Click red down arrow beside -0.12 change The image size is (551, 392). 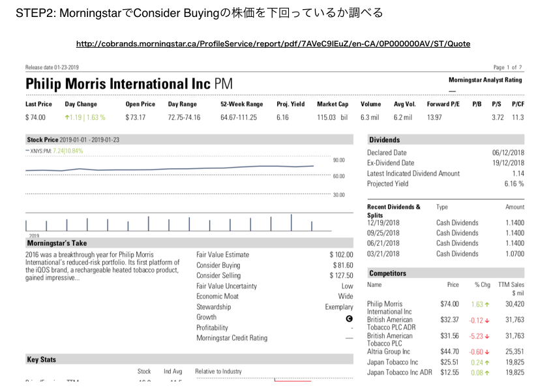(488, 320)
